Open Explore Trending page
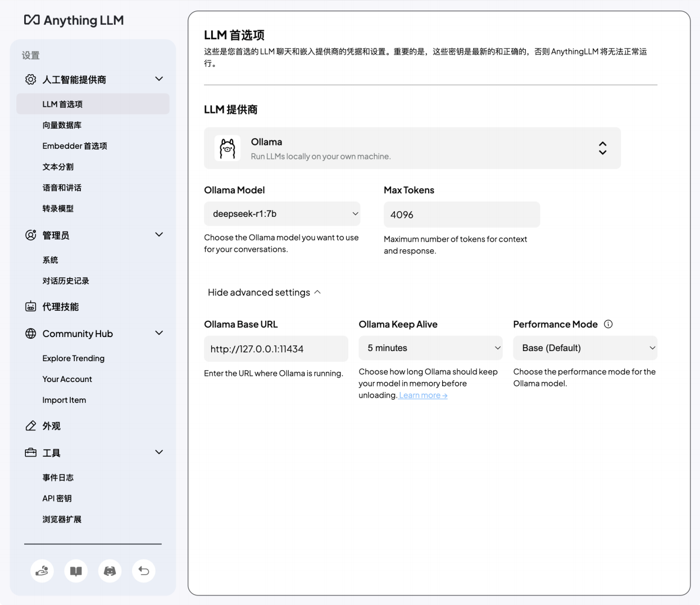Screen dimensions: 700x605 74,358
